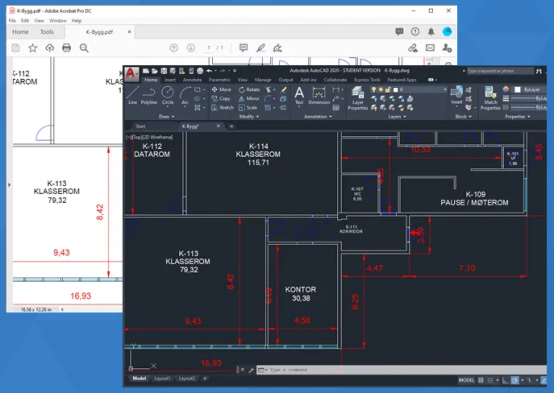Expand the Annotation panel dropdown
This screenshot has width=554, height=394.
(x=318, y=116)
